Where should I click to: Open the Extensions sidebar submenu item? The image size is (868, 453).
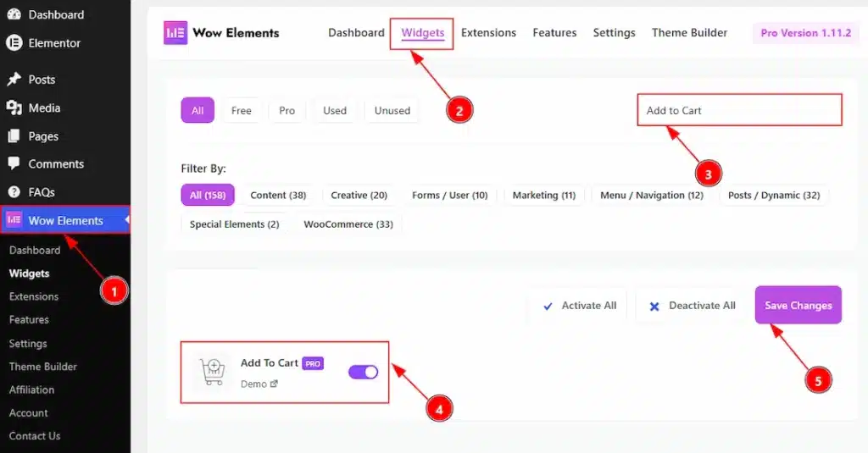(34, 296)
